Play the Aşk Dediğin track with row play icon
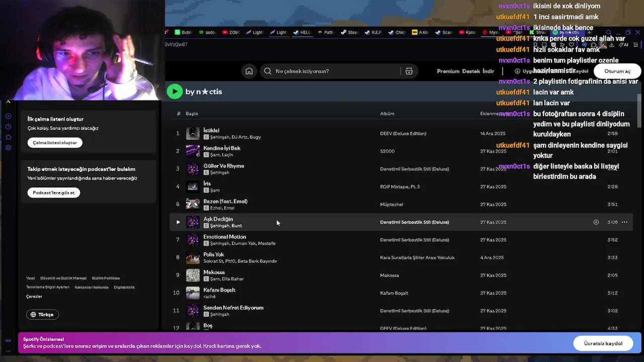Screen dimensions: 644x362 pyautogui.click(x=178, y=222)
